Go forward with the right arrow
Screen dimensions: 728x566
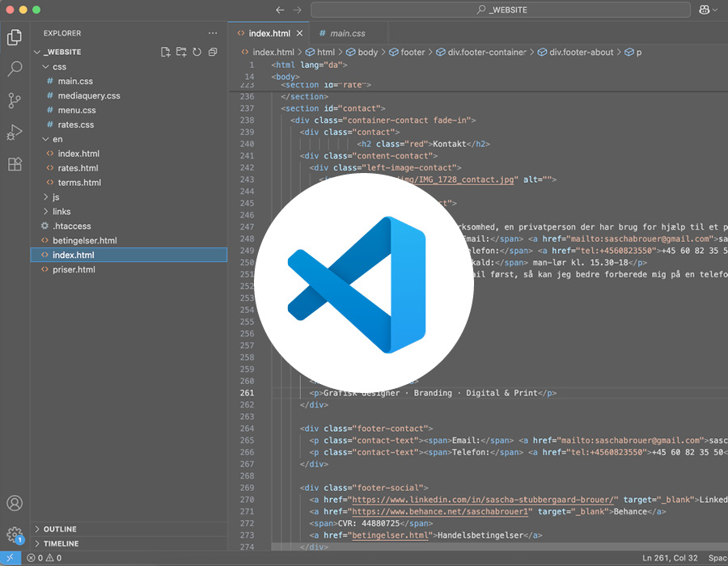[297, 10]
